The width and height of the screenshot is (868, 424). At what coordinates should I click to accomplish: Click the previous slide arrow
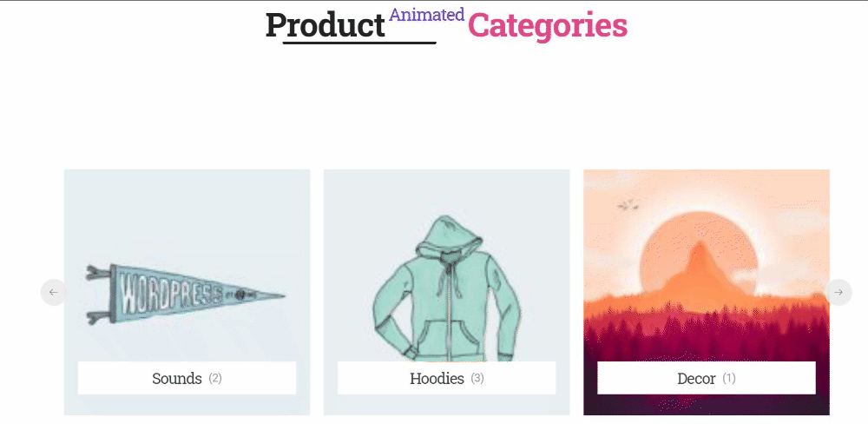pos(53,293)
